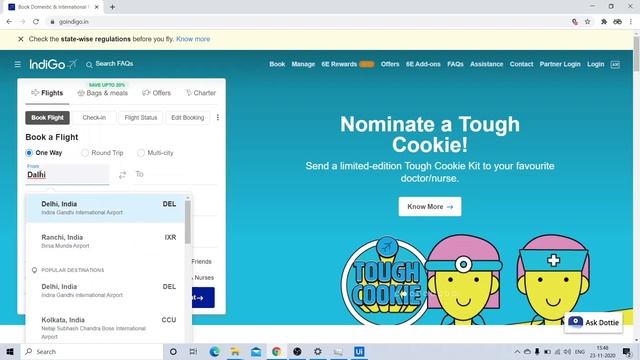640x360 pixels.
Task: Open the more options vertical dots
Action: (x=218, y=118)
